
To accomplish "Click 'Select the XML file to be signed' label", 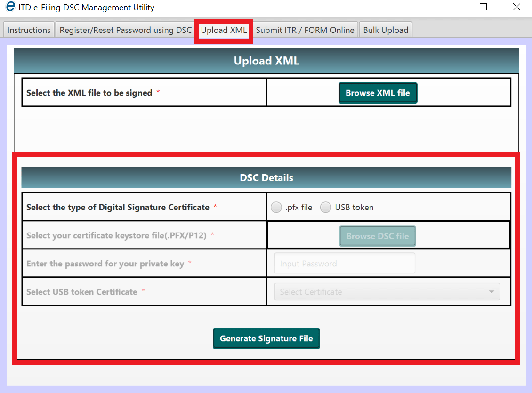I will 89,93.
